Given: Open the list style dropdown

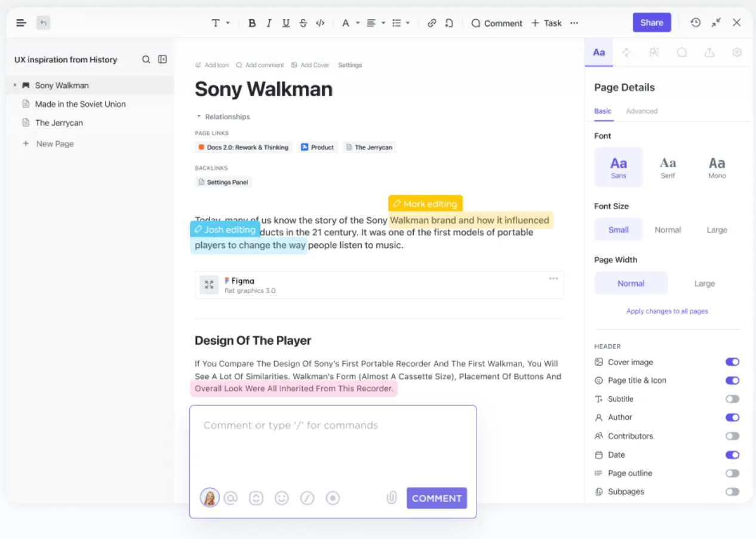Looking at the screenshot, I should tap(401, 23).
